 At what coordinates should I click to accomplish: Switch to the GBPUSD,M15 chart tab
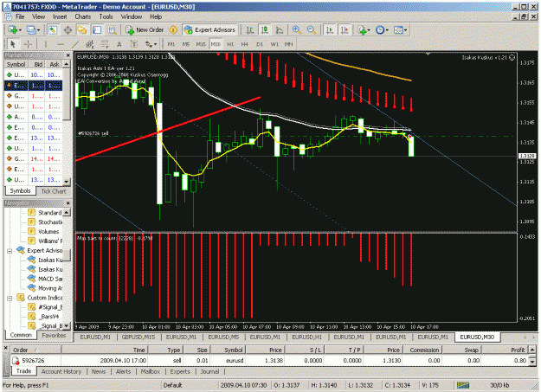(138, 337)
